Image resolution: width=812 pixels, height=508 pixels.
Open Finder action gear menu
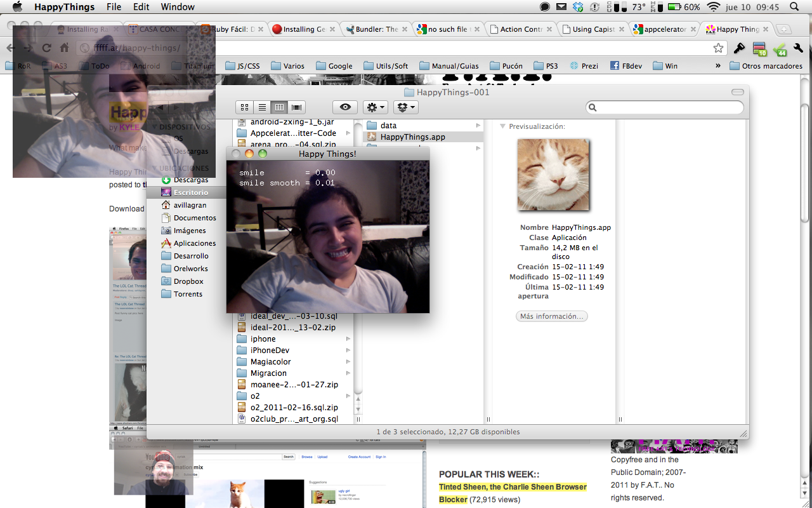[376, 107]
